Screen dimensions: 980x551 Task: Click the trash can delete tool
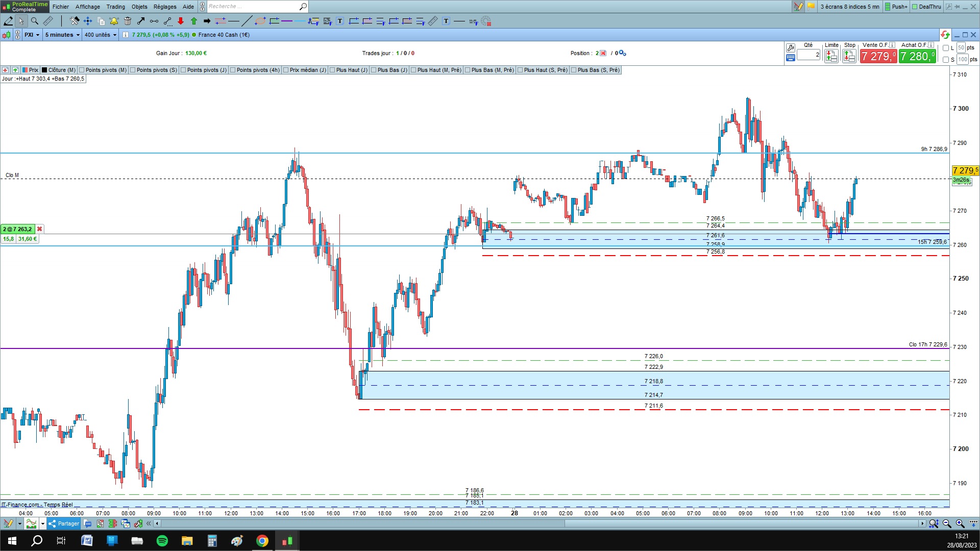click(x=128, y=21)
